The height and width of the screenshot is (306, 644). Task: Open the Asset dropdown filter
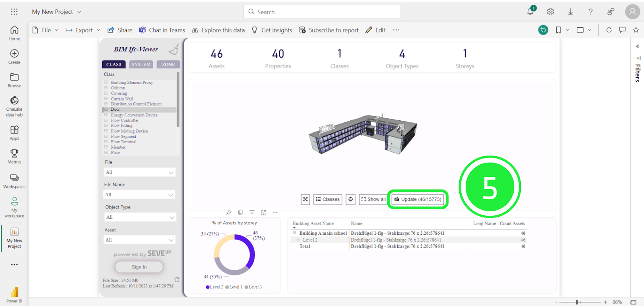[x=140, y=240]
